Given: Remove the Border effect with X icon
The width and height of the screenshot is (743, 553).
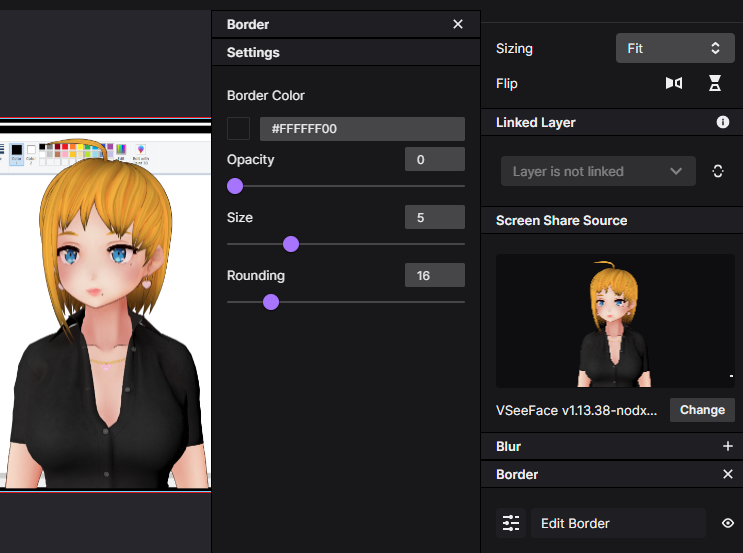Looking at the screenshot, I should pyautogui.click(x=728, y=474).
